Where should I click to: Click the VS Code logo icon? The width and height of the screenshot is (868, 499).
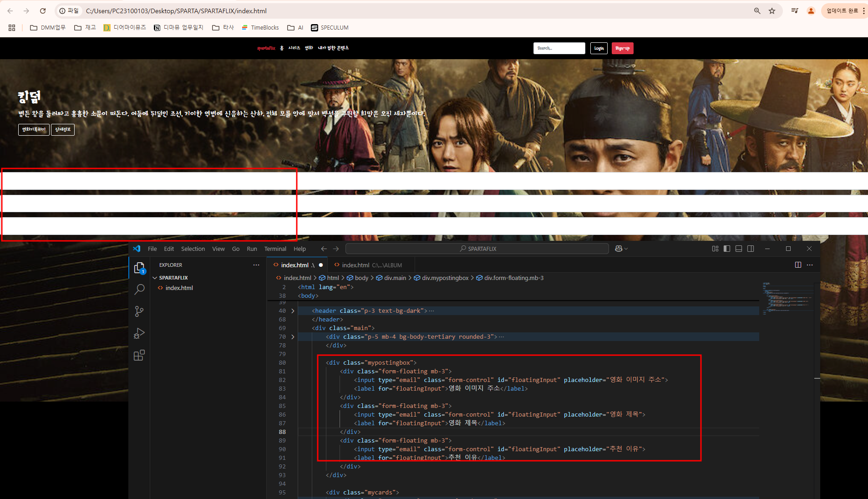click(137, 249)
